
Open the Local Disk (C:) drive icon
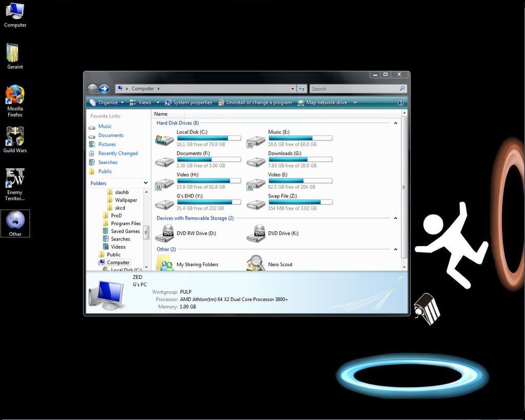coord(165,140)
